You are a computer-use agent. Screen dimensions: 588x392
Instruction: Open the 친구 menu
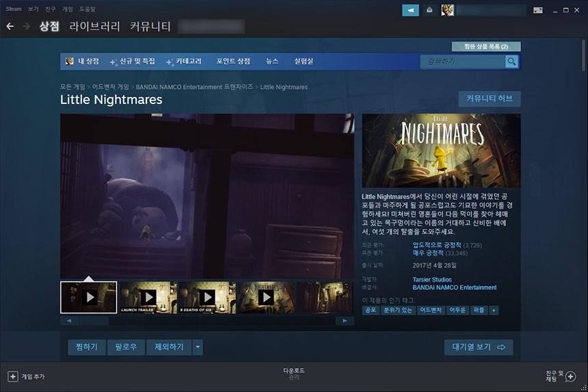50,9
